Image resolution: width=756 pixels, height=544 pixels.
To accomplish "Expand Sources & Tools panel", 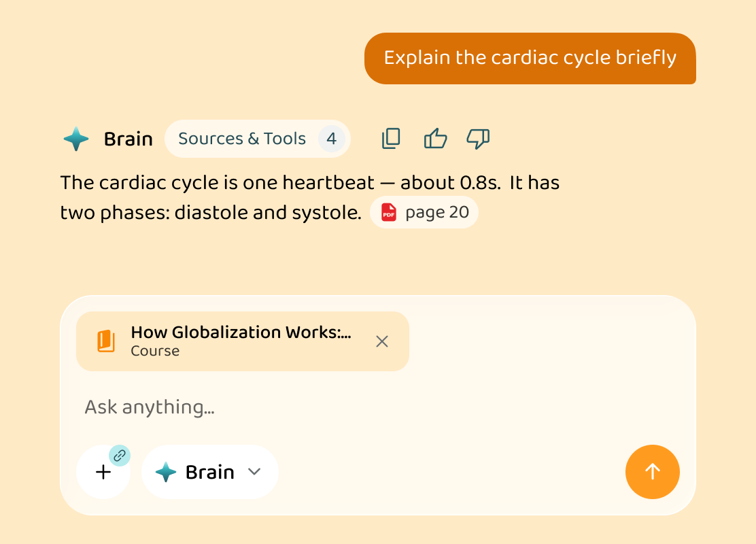I will coord(258,139).
